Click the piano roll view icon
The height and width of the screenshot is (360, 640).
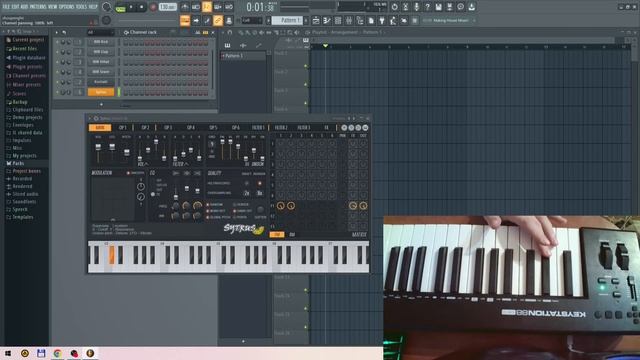click(327, 20)
